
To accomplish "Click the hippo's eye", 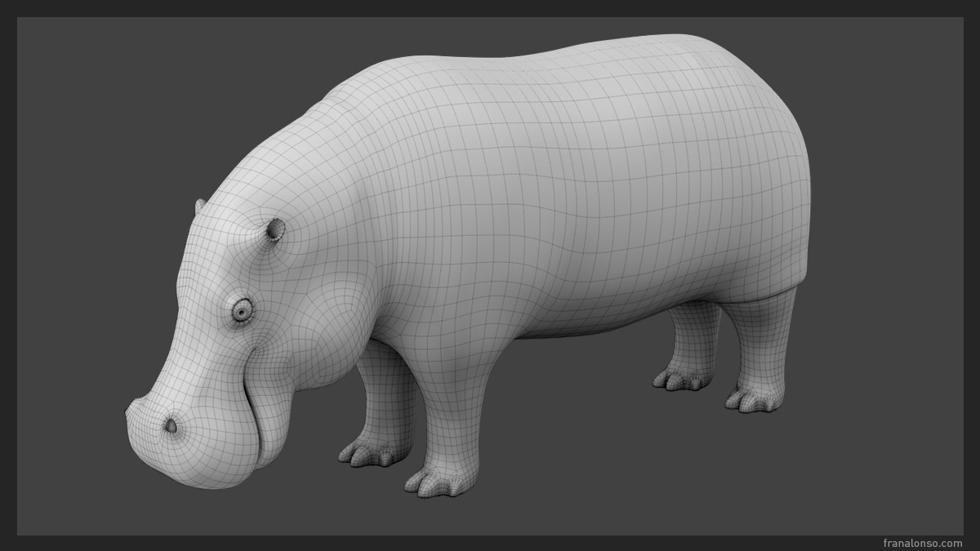I will point(242,309).
